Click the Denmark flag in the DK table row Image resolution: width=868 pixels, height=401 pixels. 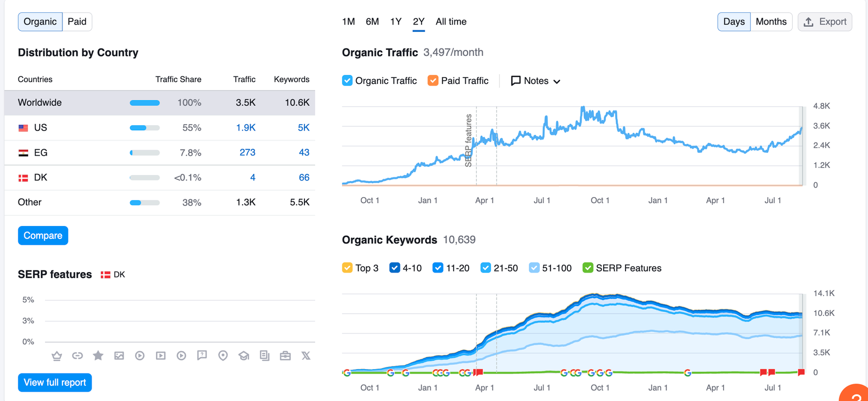23,178
